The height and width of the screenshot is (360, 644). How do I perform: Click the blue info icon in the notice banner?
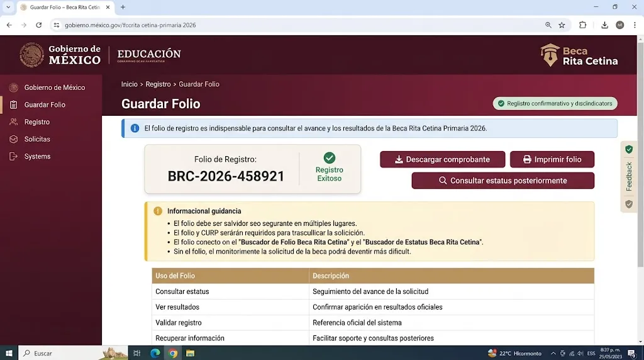tap(135, 128)
